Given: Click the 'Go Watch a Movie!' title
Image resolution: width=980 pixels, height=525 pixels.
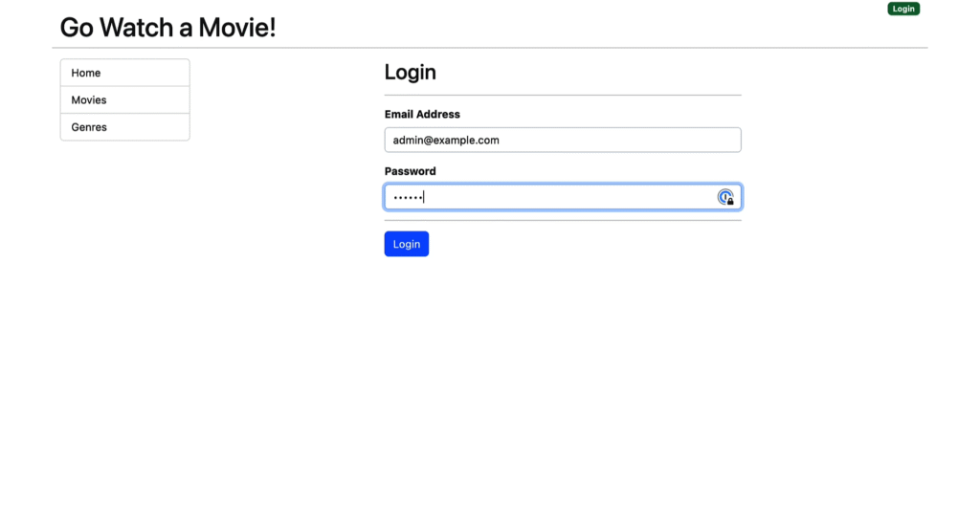Looking at the screenshot, I should [x=167, y=28].
